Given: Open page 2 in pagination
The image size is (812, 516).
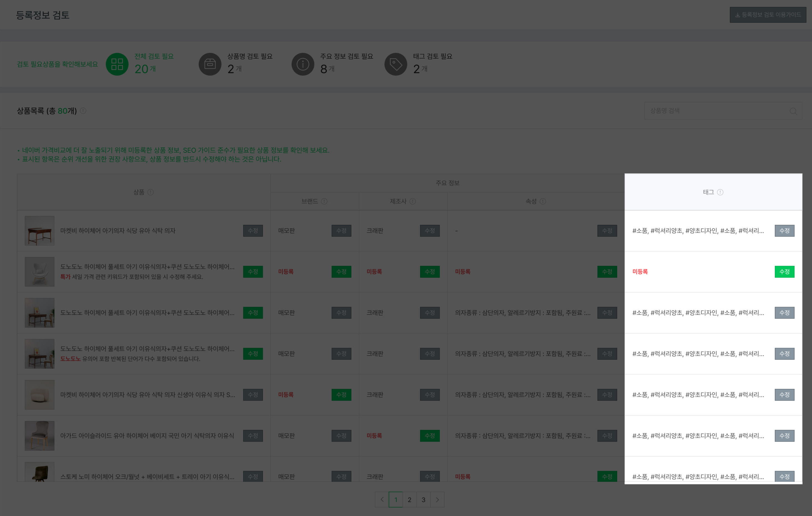Looking at the screenshot, I should pyautogui.click(x=409, y=499).
